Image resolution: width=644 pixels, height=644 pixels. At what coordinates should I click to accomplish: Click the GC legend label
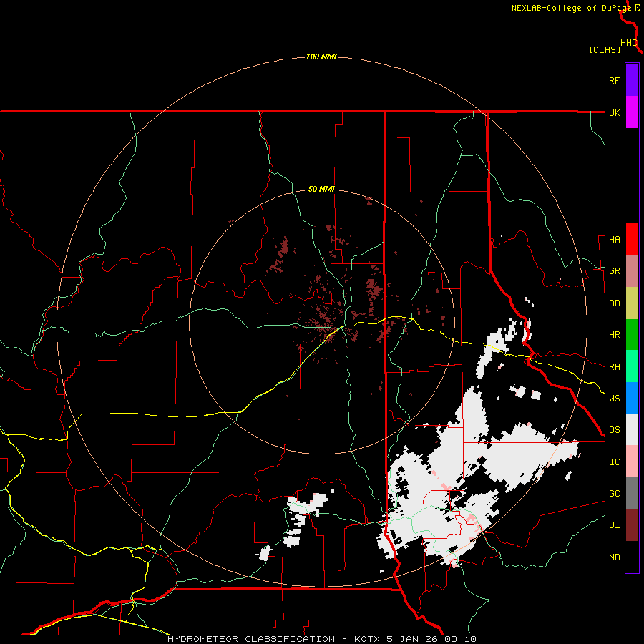click(614, 494)
